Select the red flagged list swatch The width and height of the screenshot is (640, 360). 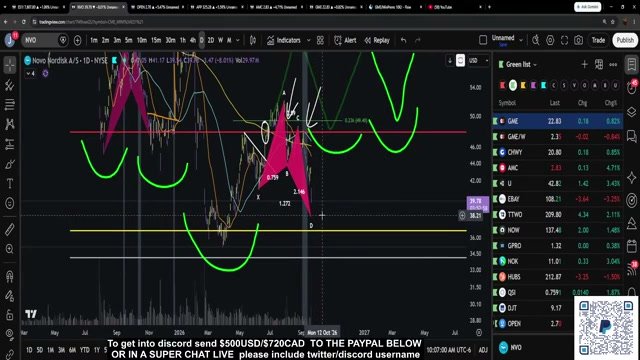pos(502,85)
